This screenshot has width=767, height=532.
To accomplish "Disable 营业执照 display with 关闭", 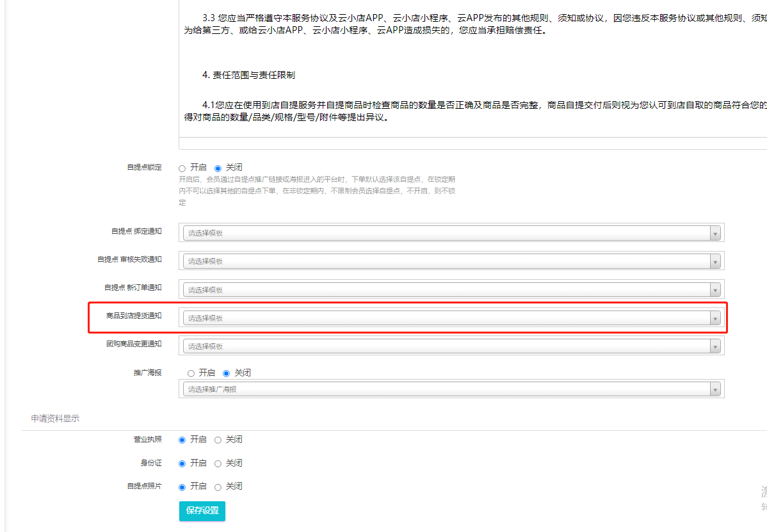I will tap(218, 440).
